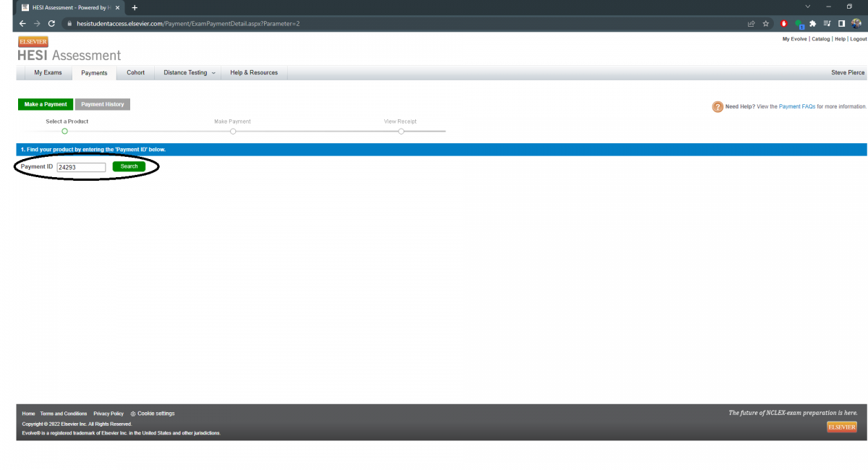Click the Make Payment step marker
Image resolution: width=868 pixels, height=470 pixels.
click(x=233, y=131)
